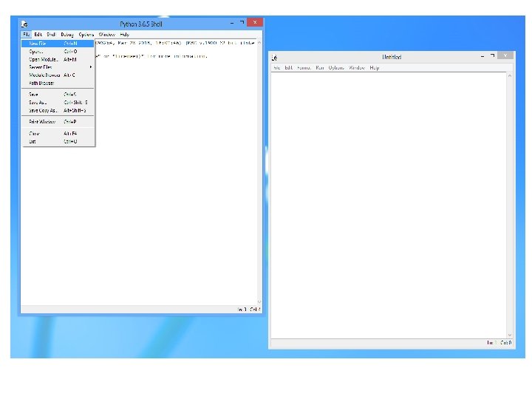The height and width of the screenshot is (399, 532).
Task: Maximize the Untitled window
Action: click(492, 56)
